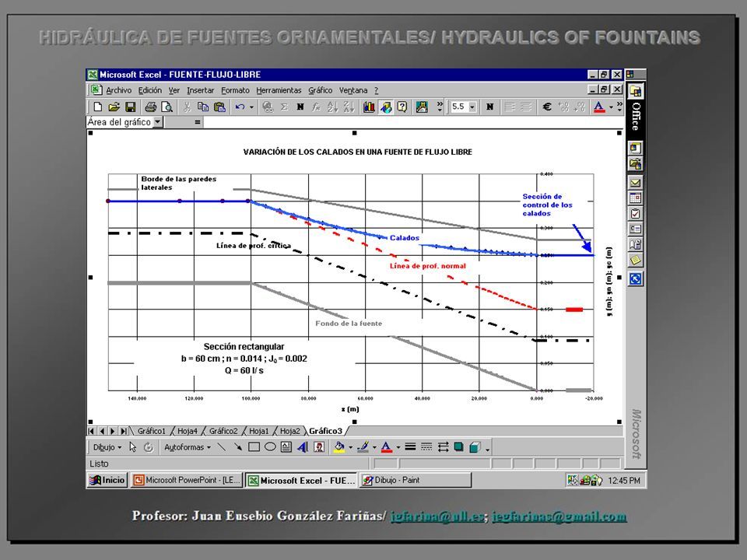
Task: Apply the red Font Color in the Drawing toolbar
Action: [387, 447]
